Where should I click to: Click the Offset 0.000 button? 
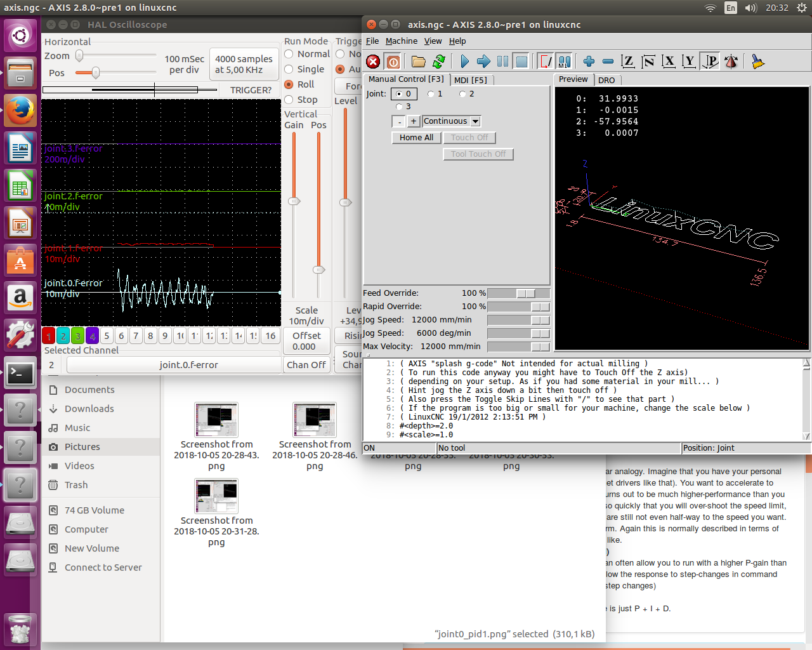[x=306, y=341]
